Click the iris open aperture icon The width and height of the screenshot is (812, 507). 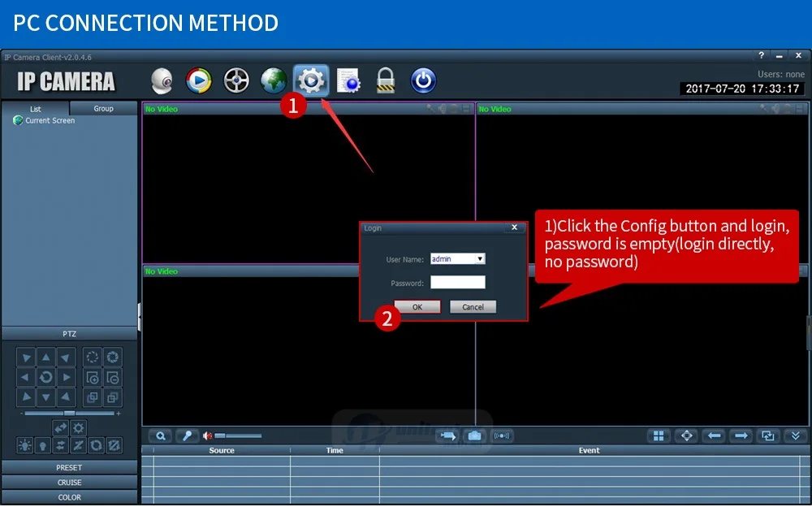click(x=112, y=357)
